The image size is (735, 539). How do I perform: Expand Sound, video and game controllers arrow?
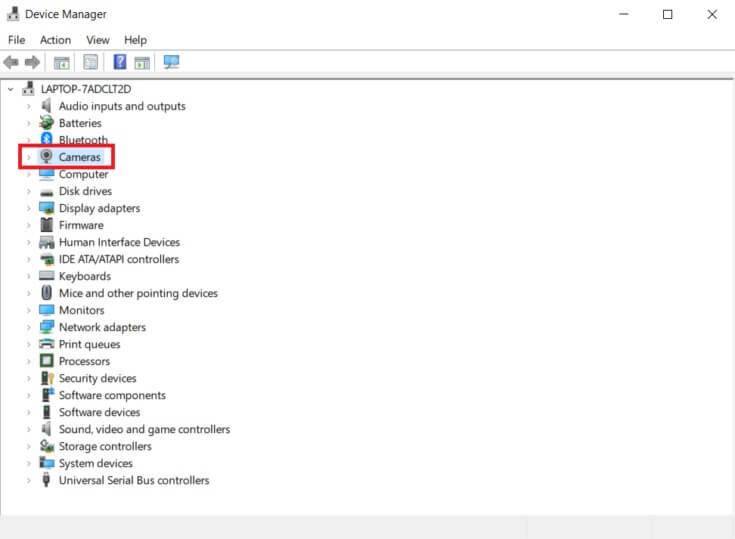(x=29, y=429)
